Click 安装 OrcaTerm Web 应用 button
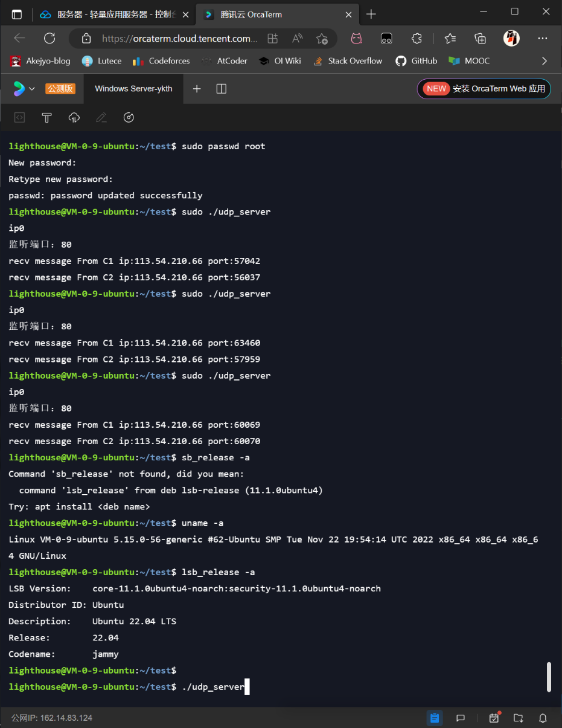This screenshot has height=728, width=562. pos(484,89)
